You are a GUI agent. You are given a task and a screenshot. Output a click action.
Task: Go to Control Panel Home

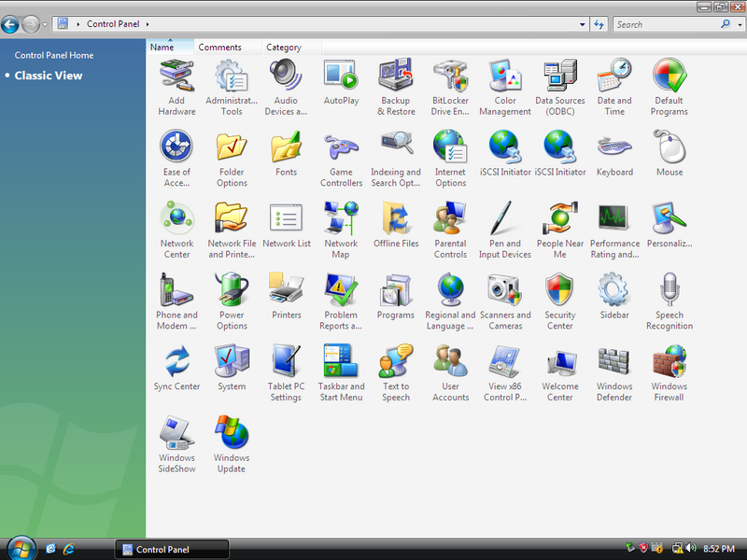[54, 55]
